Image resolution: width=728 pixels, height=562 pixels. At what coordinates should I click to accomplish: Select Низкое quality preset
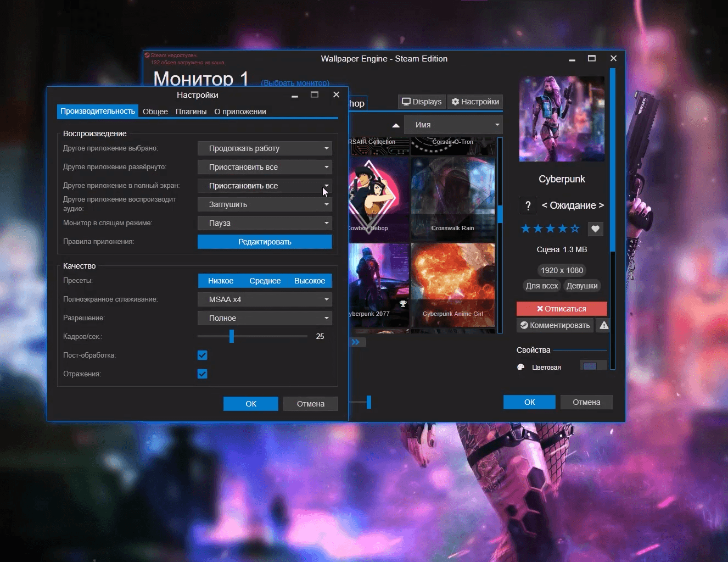coord(221,281)
